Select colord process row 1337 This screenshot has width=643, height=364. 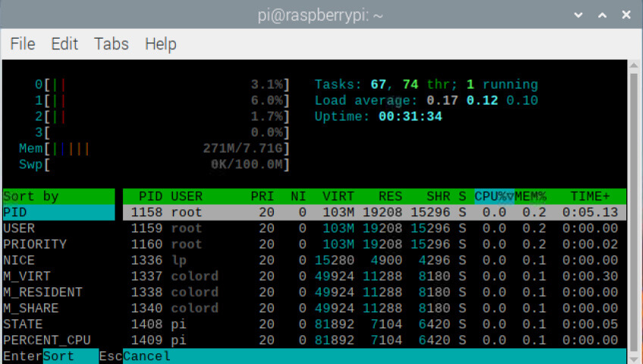[x=375, y=276]
